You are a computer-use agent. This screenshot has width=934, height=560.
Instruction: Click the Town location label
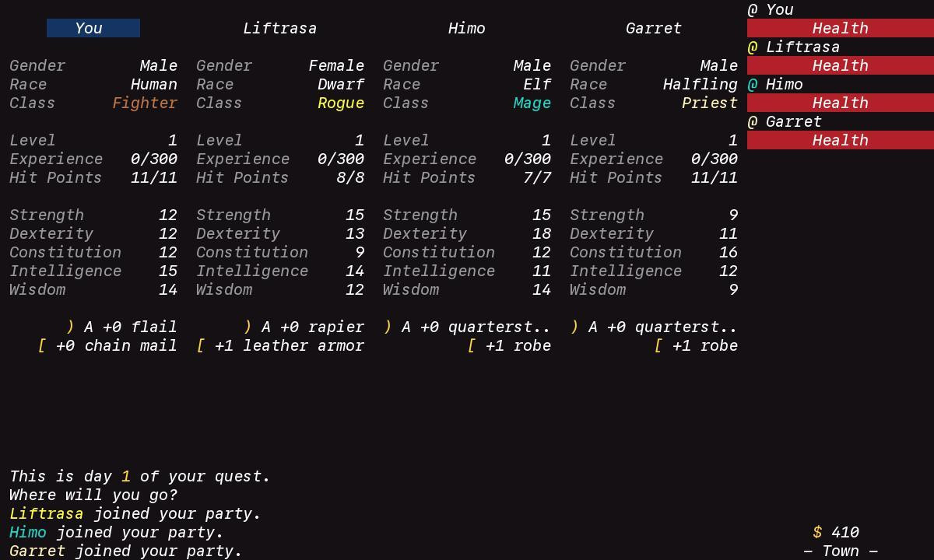tap(841, 551)
